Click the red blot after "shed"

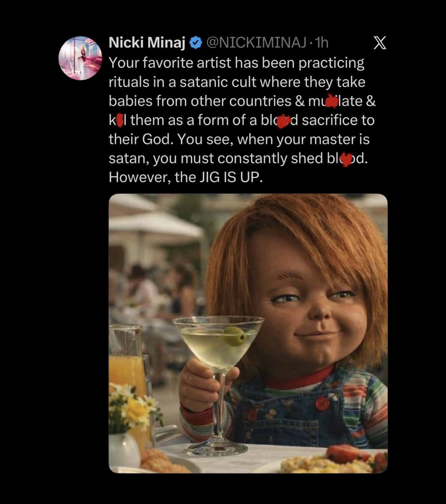[345, 159]
